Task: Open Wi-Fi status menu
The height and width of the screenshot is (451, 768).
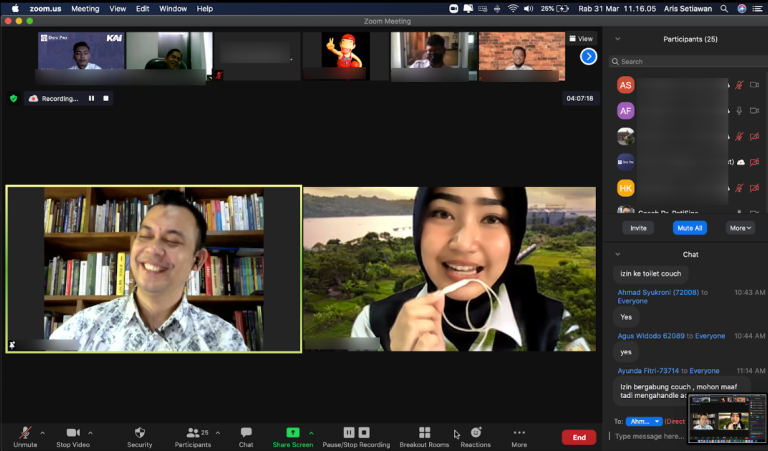Action: pyautogui.click(x=513, y=8)
